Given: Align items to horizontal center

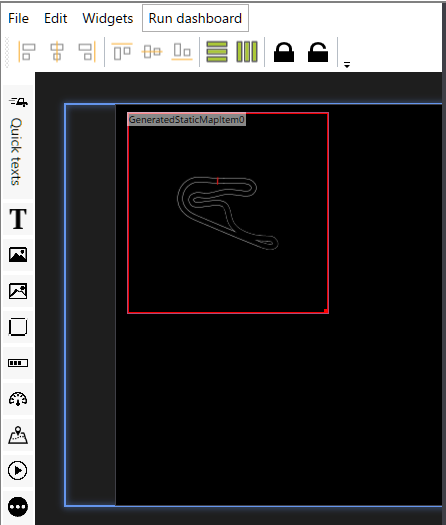Looking at the screenshot, I should coord(57,52).
